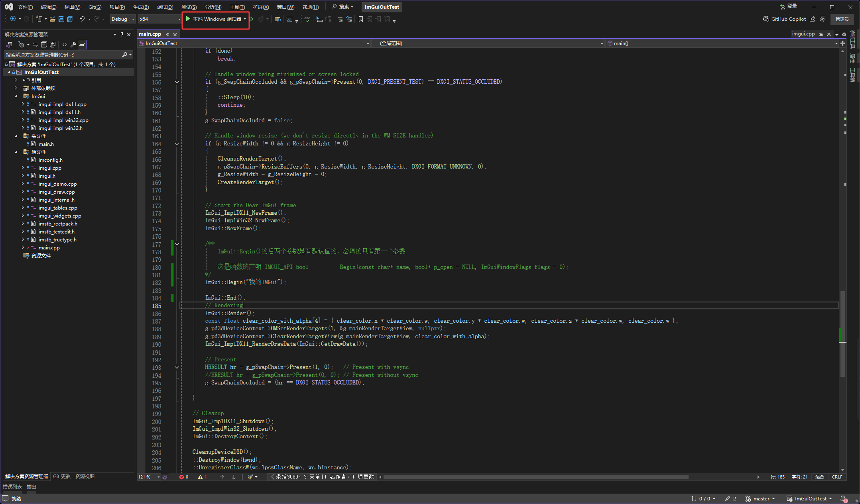Go to next issue down arrow
The width and height of the screenshot is (860, 504).
click(234, 477)
